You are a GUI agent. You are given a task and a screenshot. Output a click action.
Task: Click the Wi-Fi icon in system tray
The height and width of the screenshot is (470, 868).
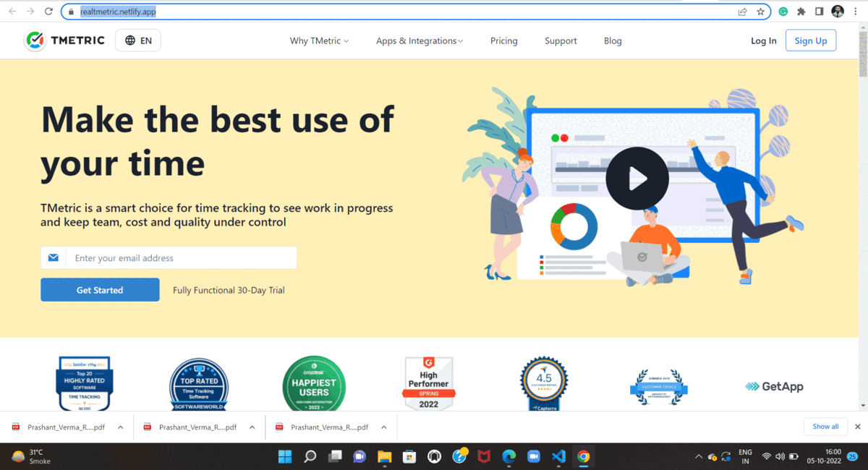click(767, 457)
